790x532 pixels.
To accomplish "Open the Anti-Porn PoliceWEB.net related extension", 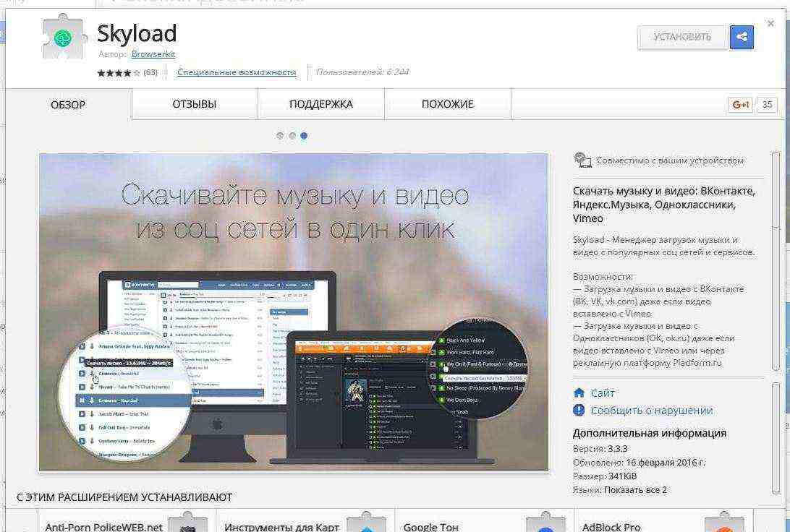I will point(127,521).
